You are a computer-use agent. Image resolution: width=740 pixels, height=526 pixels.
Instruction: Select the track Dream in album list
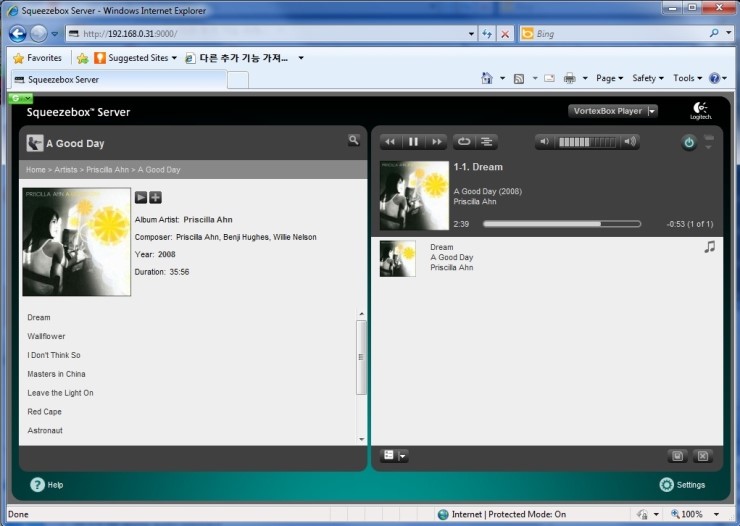[39, 317]
